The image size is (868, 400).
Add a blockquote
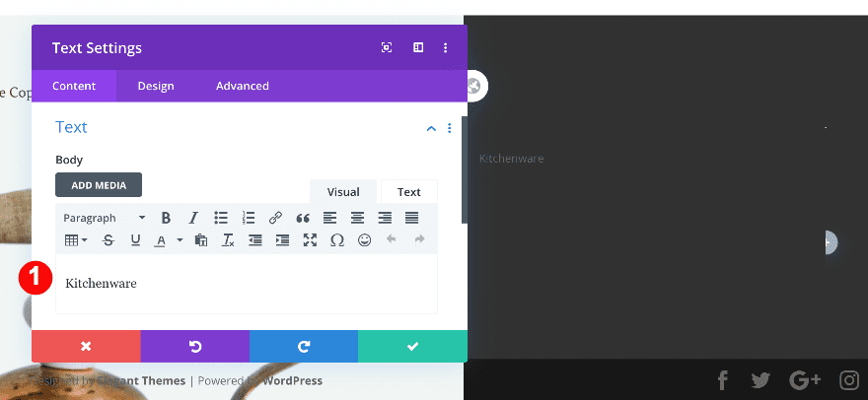[x=303, y=218]
